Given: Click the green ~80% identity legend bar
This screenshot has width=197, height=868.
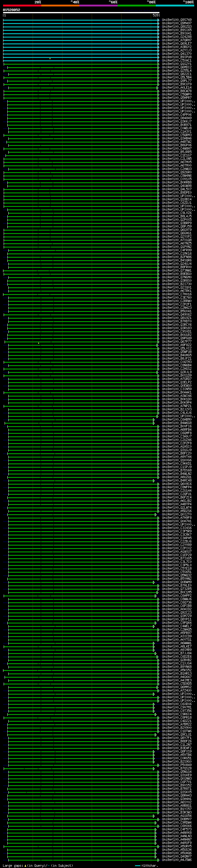Looking at the screenshot, I should point(137,6).
